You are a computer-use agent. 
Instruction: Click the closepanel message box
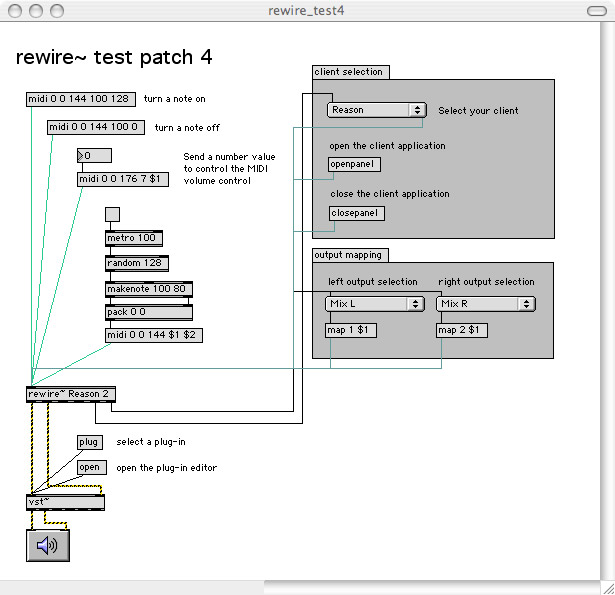pos(357,213)
